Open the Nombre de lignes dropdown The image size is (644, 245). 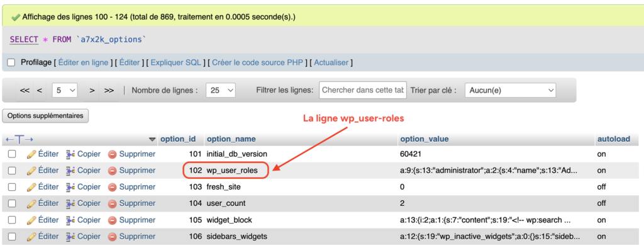[221, 90]
